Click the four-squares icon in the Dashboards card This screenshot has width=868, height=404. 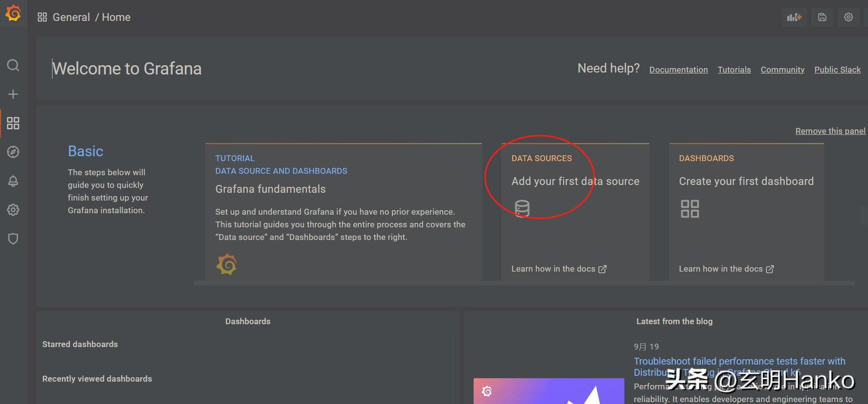(690, 209)
